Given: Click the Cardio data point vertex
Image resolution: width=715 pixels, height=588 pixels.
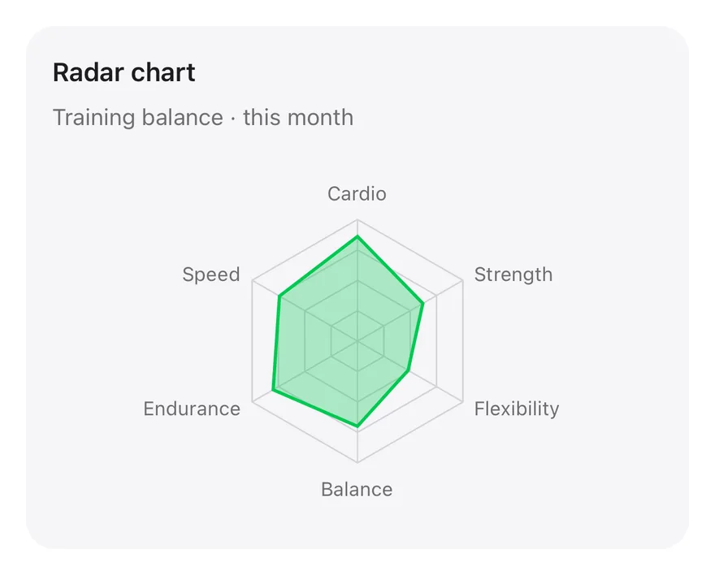Looking at the screenshot, I should click(357, 236).
